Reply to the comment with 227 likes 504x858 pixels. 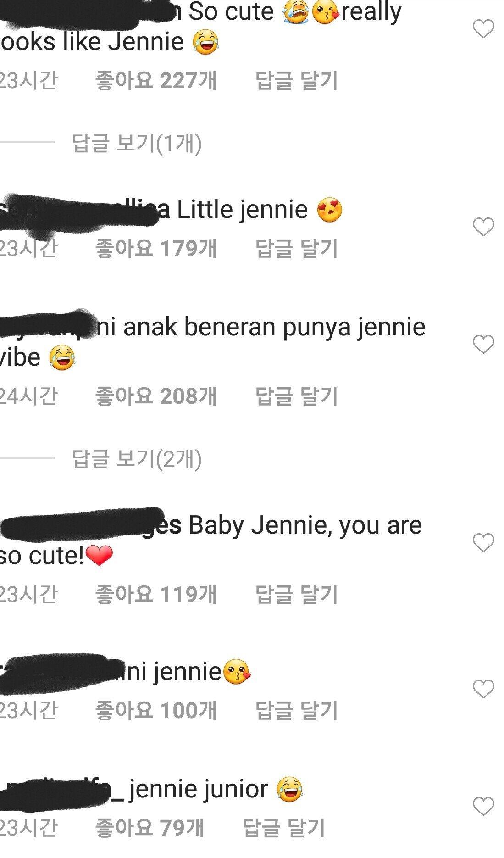(297, 81)
